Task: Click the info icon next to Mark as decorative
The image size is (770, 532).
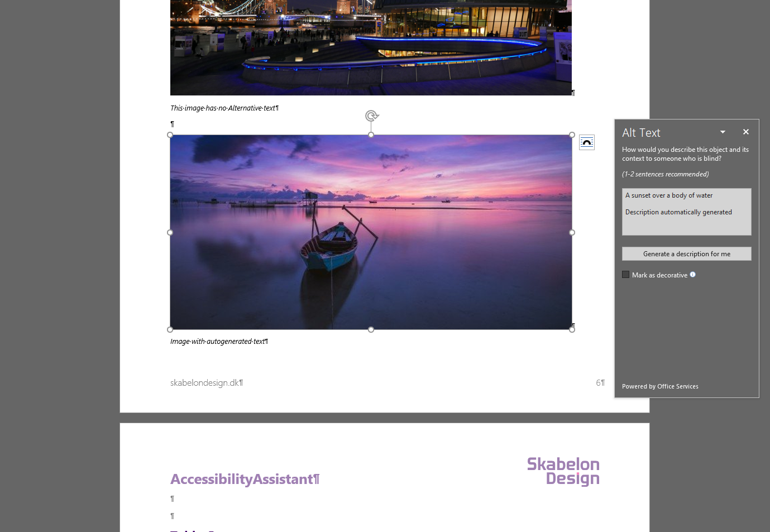Action: click(692, 275)
